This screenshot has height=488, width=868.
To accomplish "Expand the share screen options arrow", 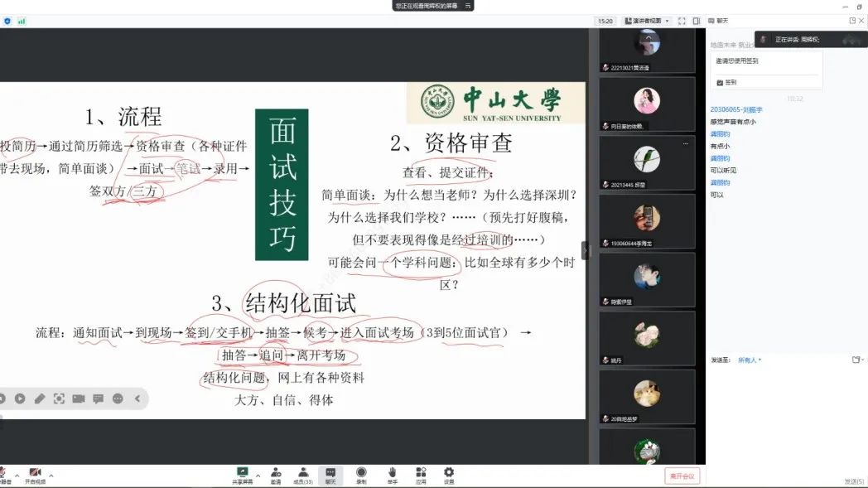I will (x=258, y=475).
